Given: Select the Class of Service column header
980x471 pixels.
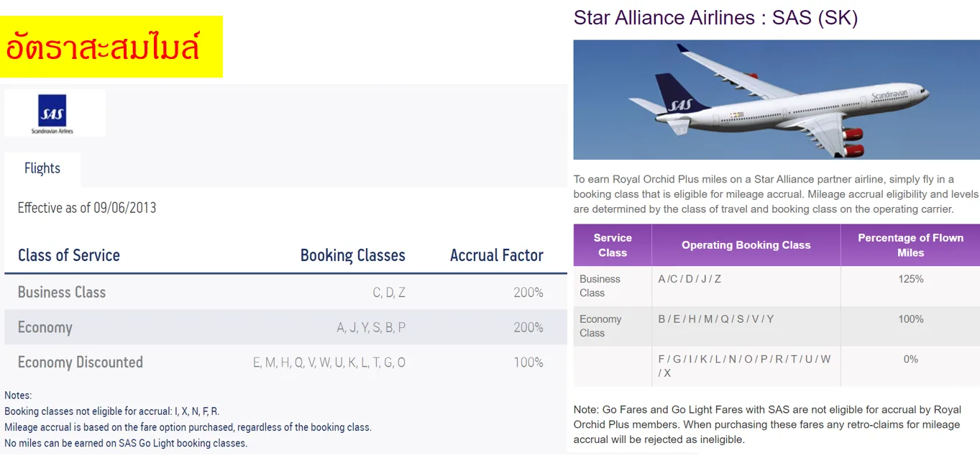Looking at the screenshot, I should (x=69, y=255).
